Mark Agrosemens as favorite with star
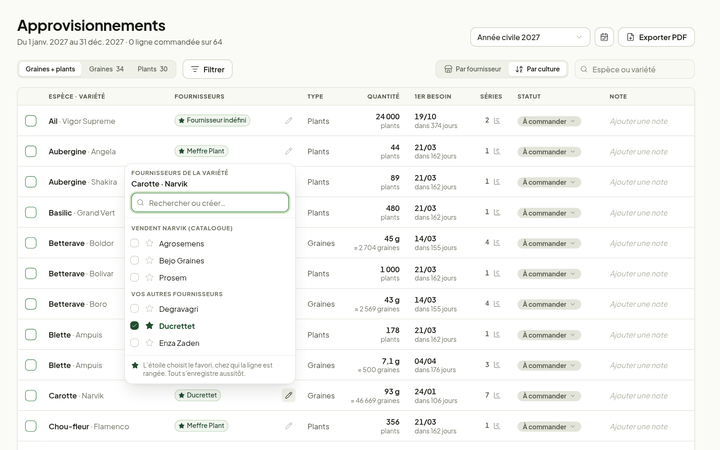 click(x=149, y=243)
